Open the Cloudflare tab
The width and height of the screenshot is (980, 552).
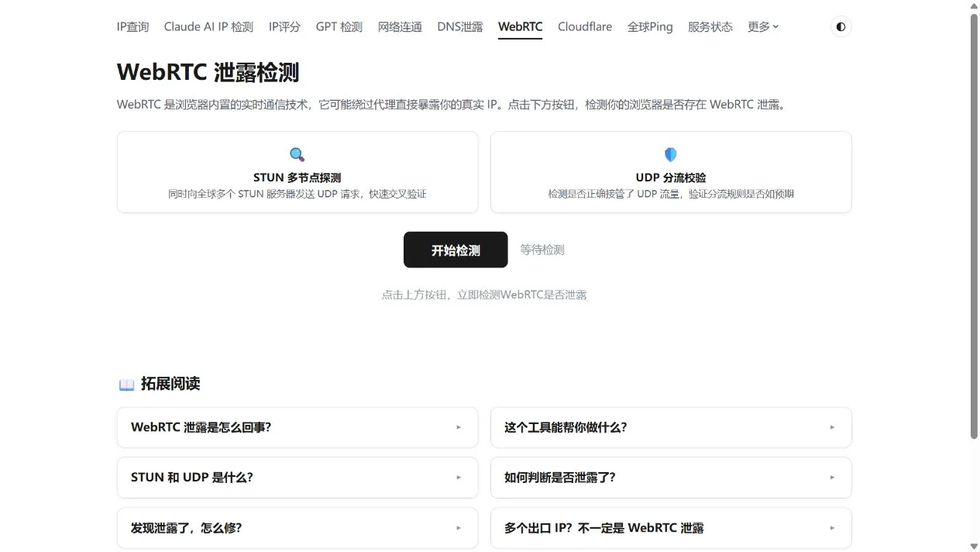(585, 26)
